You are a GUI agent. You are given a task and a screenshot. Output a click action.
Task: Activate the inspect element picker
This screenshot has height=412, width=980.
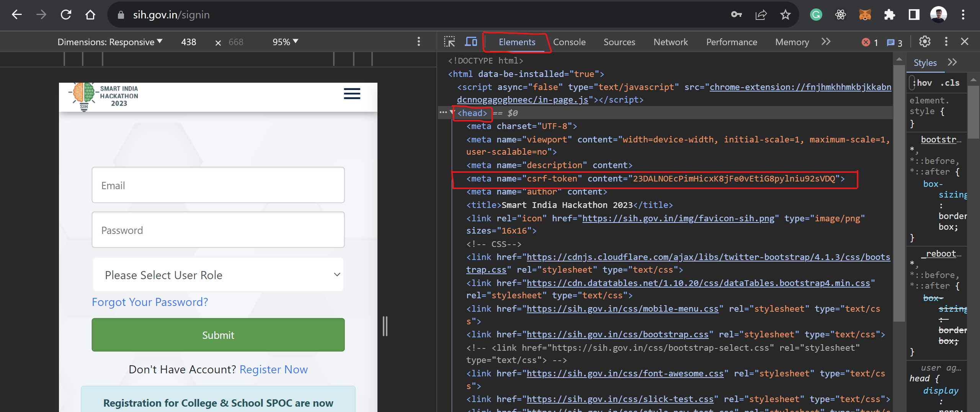click(x=449, y=42)
